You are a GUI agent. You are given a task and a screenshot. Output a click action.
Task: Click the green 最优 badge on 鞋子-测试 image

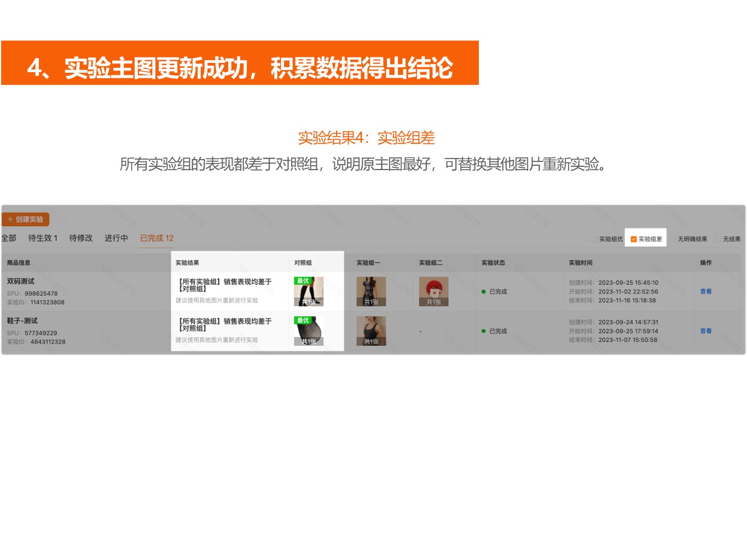[x=303, y=320]
